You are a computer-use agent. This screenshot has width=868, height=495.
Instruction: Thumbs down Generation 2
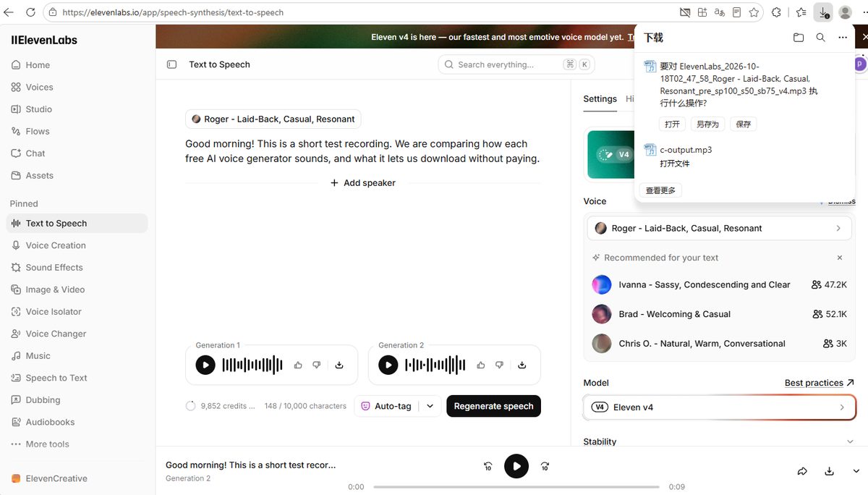point(500,365)
